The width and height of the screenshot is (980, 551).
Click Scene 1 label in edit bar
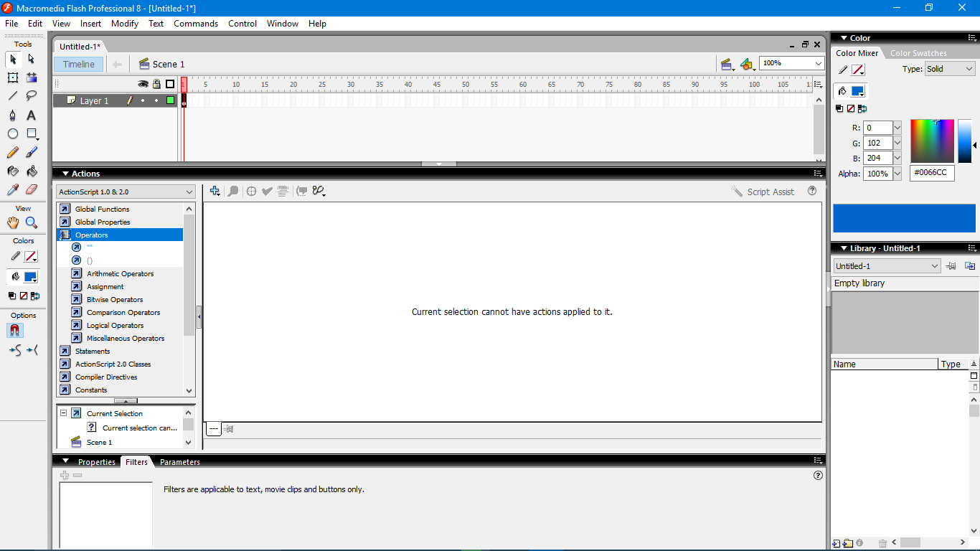pyautogui.click(x=169, y=64)
